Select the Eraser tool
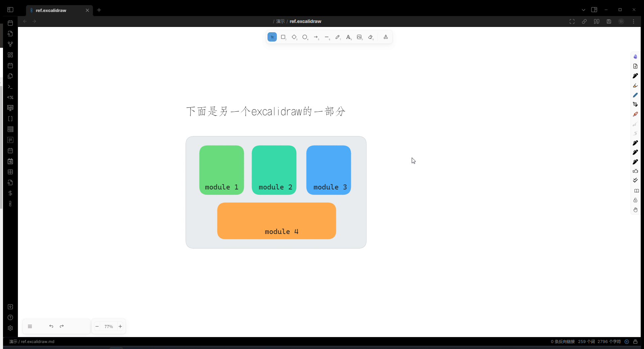 point(371,37)
